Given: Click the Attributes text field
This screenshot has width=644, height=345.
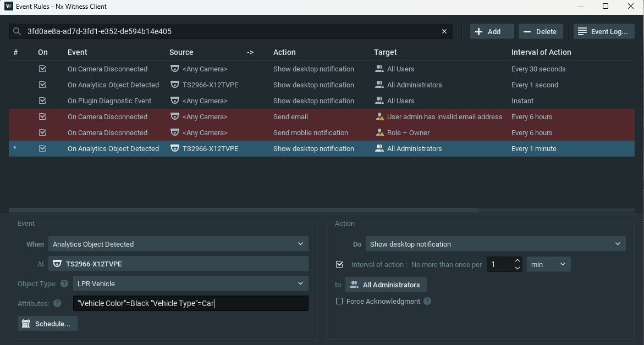Looking at the screenshot, I should pyautogui.click(x=191, y=304).
